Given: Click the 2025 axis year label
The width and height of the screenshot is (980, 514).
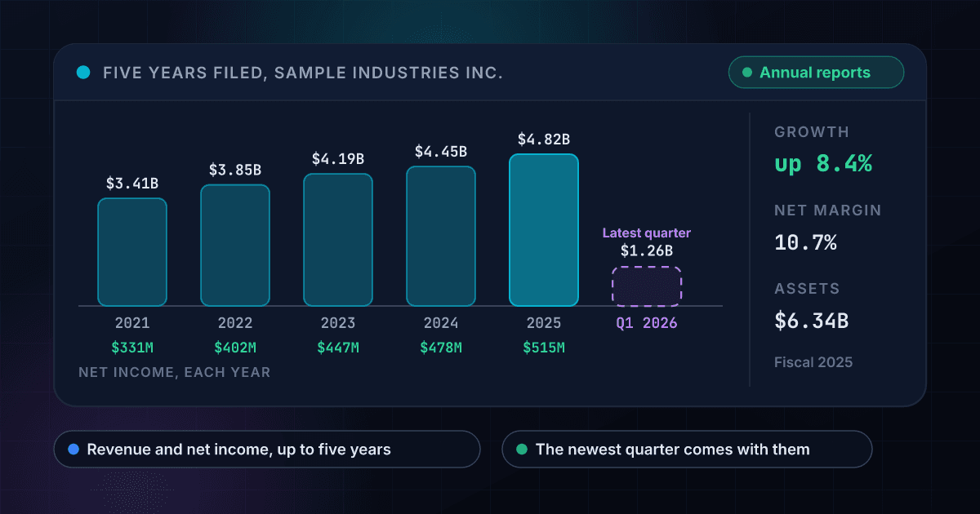Looking at the screenshot, I should (544, 323).
